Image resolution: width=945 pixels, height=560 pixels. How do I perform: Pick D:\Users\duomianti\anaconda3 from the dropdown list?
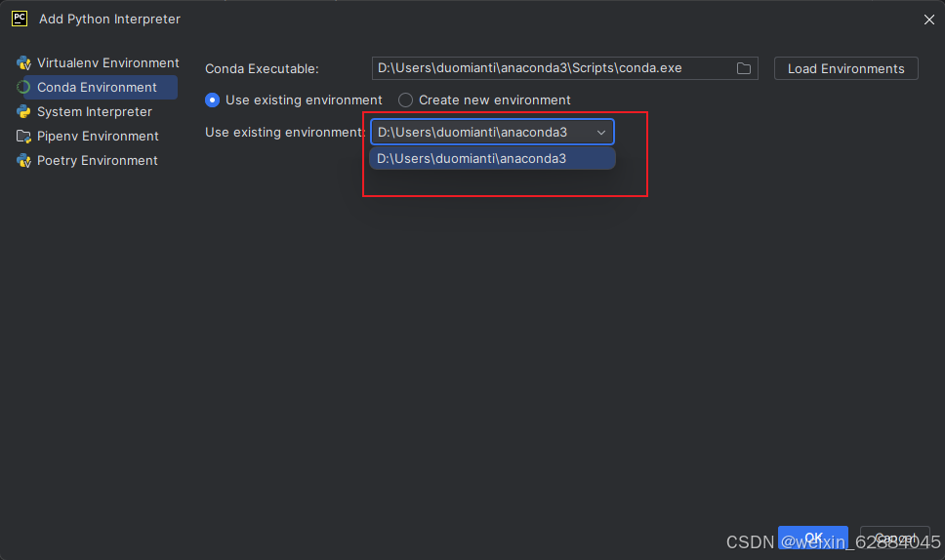[x=492, y=158]
